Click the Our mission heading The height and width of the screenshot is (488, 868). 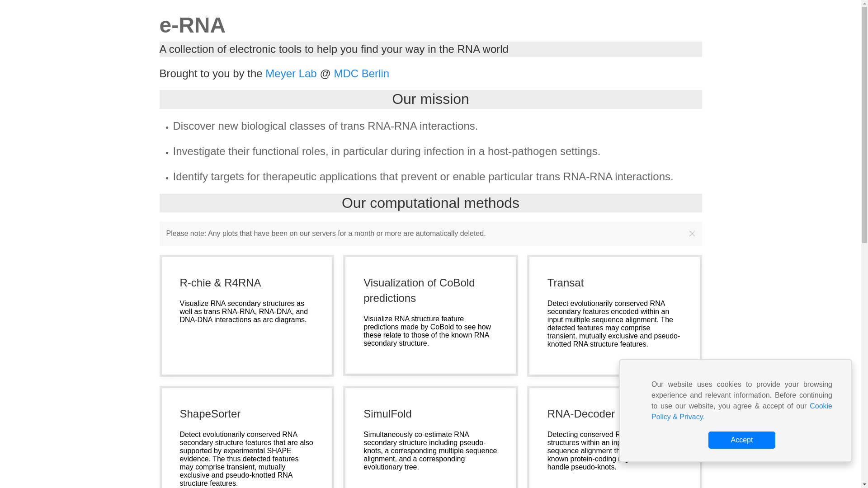pos(430,99)
